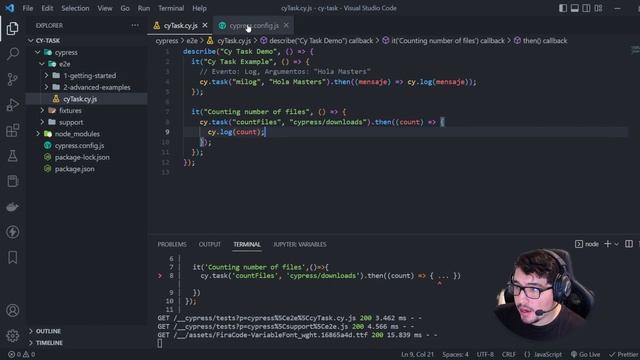Image resolution: width=640 pixels, height=360 pixels.
Task: Toggle bottom panel layout icon
Action: (x=574, y=8)
